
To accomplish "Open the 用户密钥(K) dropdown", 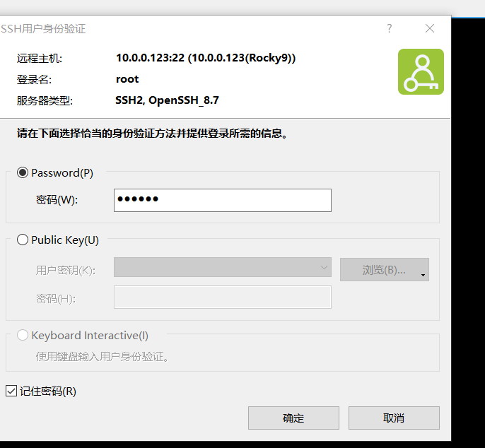I will pos(223,267).
